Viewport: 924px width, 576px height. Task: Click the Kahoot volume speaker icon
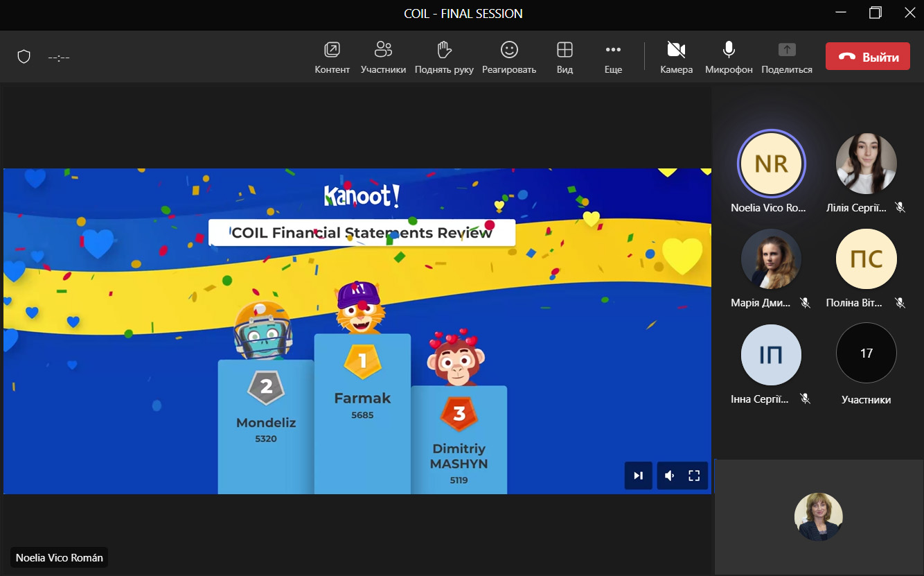point(669,475)
